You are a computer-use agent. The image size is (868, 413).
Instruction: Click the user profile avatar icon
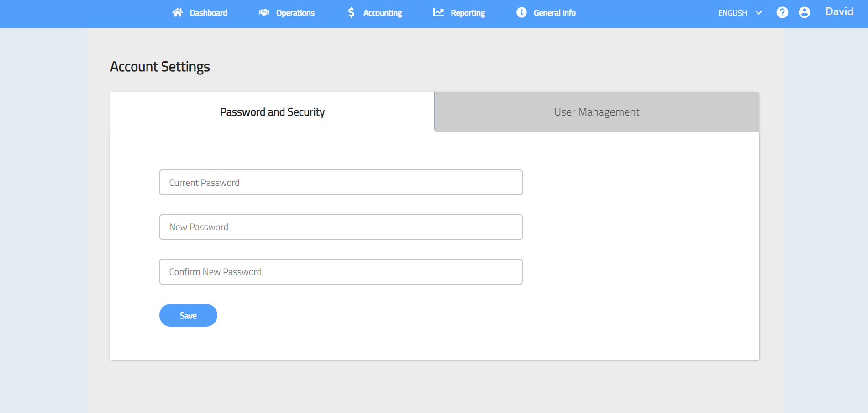805,13
